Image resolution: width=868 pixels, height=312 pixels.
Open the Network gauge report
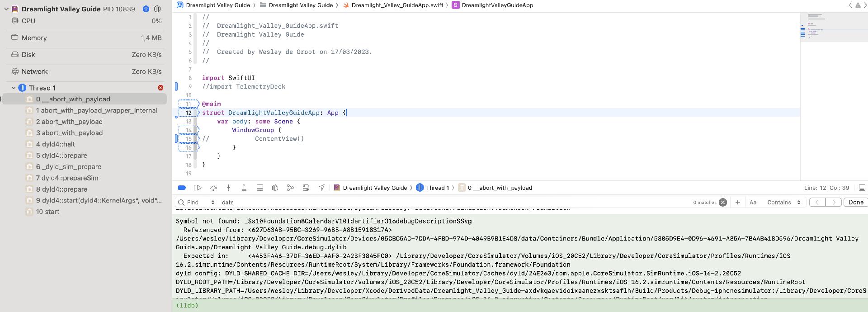pyautogui.click(x=86, y=71)
